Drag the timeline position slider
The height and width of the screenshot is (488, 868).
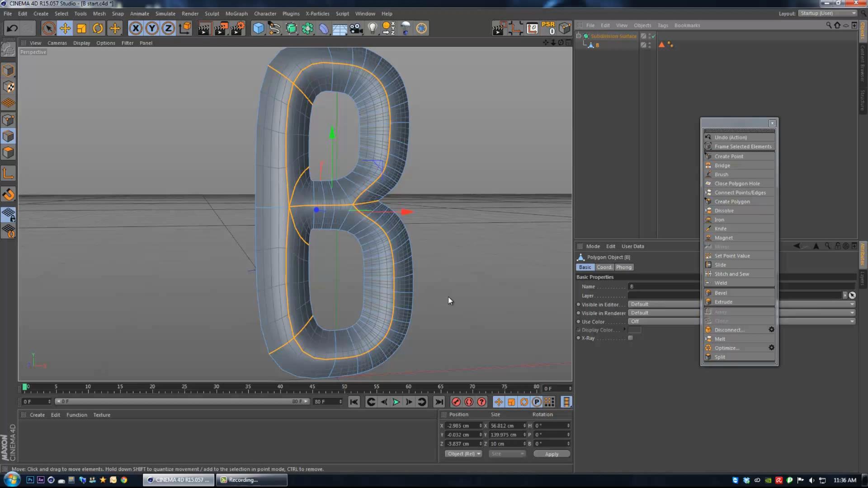[25, 388]
